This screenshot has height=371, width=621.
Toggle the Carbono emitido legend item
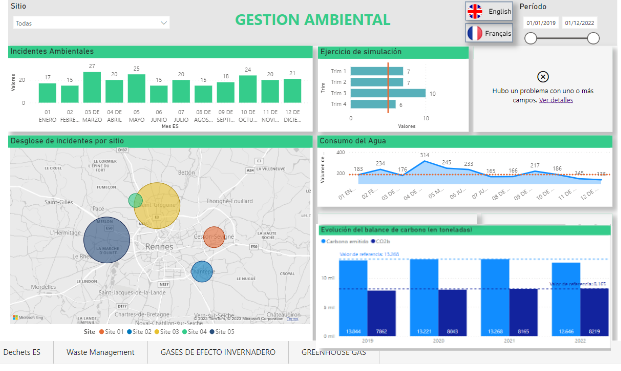coord(344,241)
